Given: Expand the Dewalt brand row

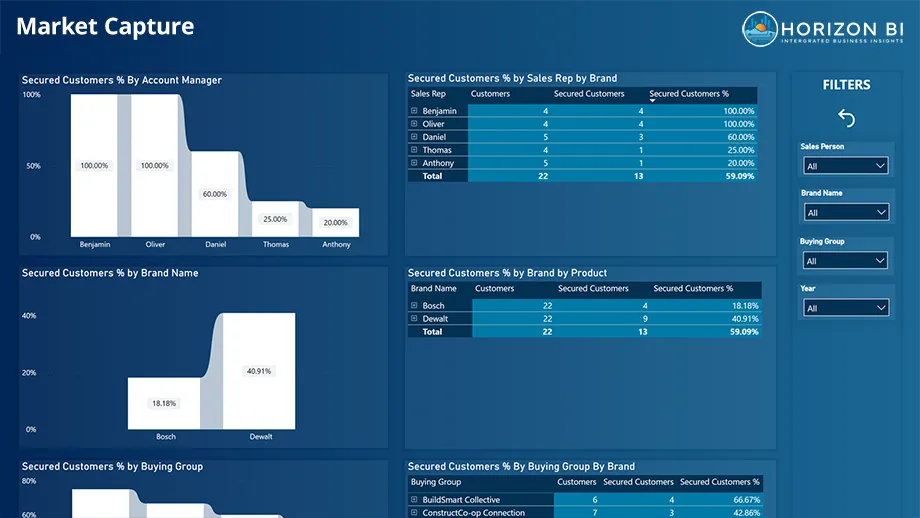Looking at the screenshot, I should pyautogui.click(x=414, y=319).
